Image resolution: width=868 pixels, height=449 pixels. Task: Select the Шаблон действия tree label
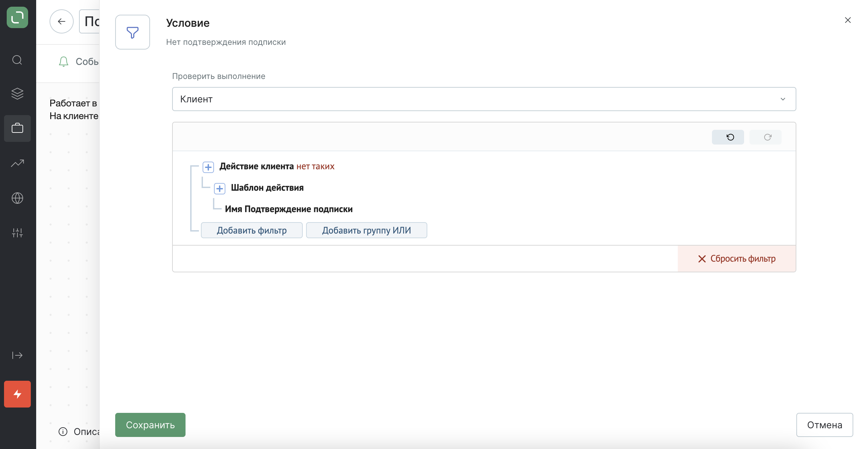267,187
